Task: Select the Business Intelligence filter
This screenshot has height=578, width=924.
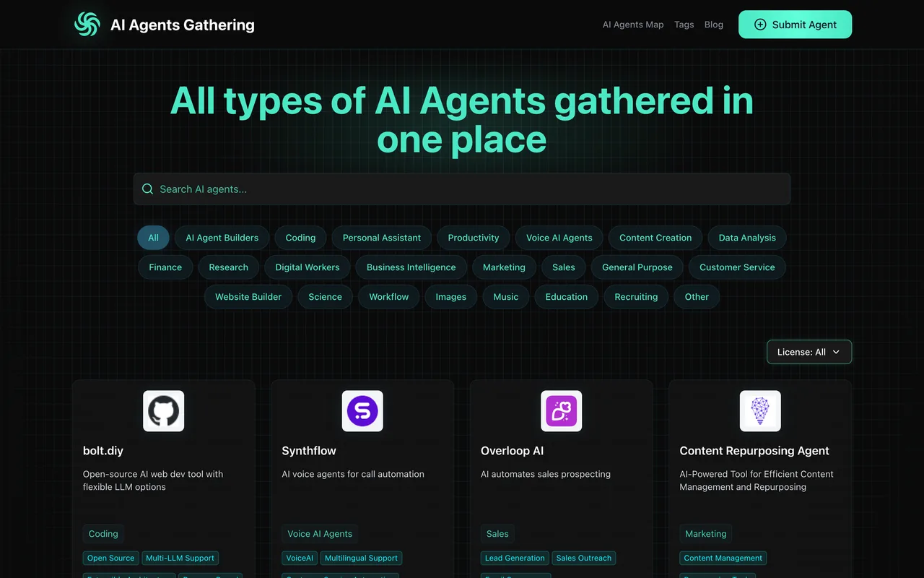Action: (x=411, y=267)
